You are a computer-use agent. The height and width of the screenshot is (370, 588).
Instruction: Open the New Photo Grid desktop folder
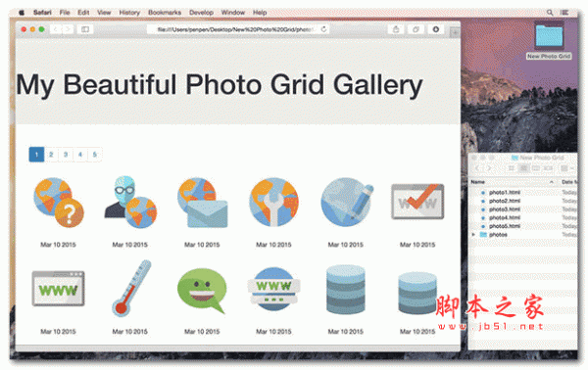(549, 41)
